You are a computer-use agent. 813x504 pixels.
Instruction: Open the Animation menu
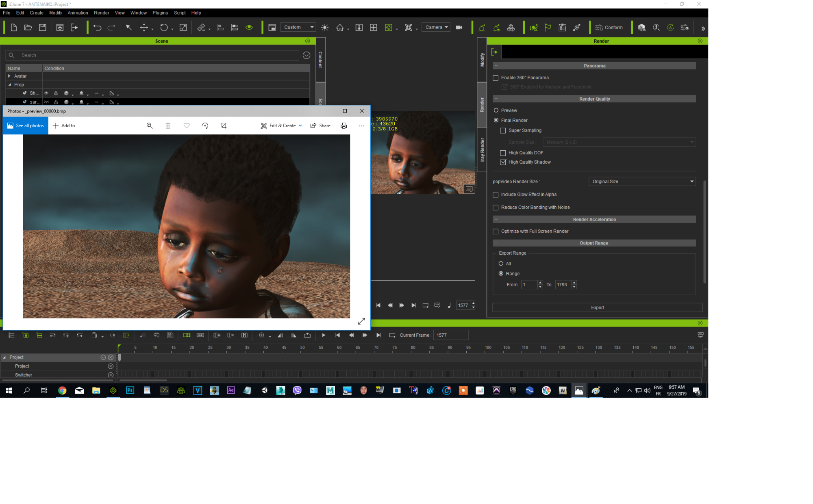(78, 13)
